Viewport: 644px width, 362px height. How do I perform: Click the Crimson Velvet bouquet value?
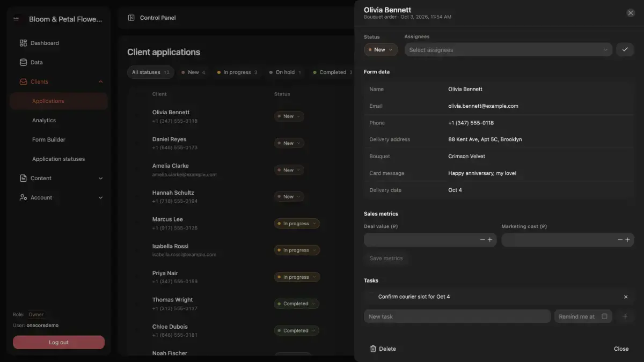click(x=466, y=157)
